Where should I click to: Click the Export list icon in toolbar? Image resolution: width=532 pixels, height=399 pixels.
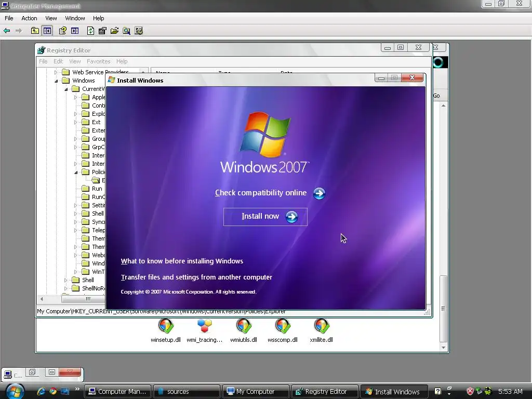coord(102,31)
